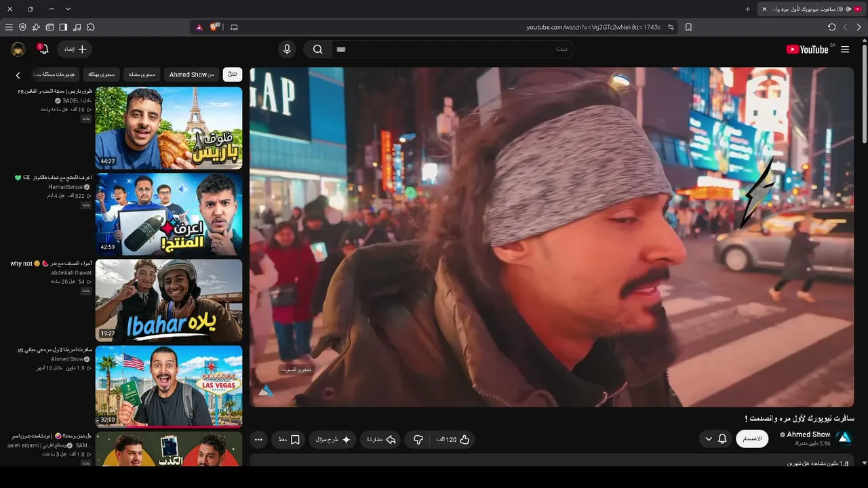Open the media control music note icon

pos(77,27)
